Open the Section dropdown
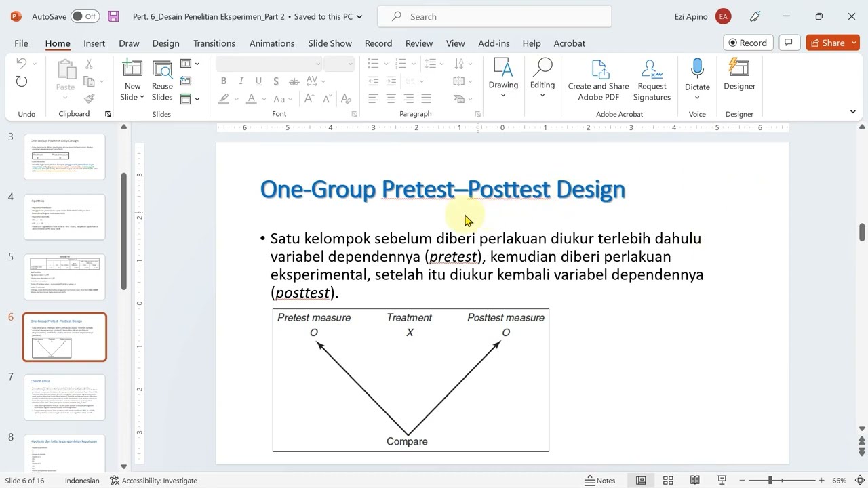868x488 pixels. pos(191,99)
